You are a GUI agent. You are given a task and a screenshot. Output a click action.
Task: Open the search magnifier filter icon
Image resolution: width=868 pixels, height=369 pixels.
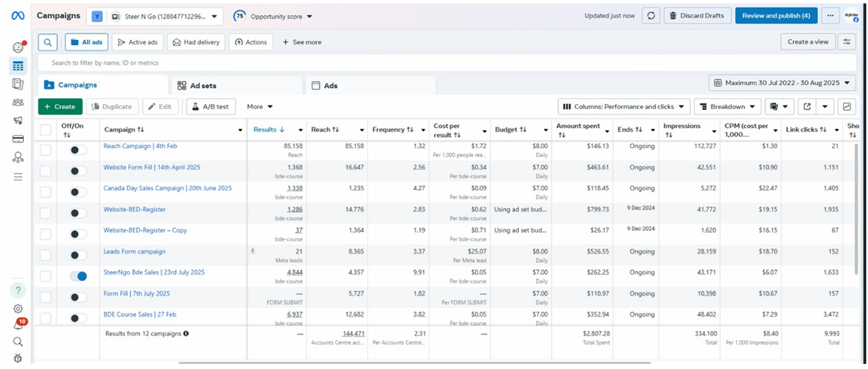(48, 42)
